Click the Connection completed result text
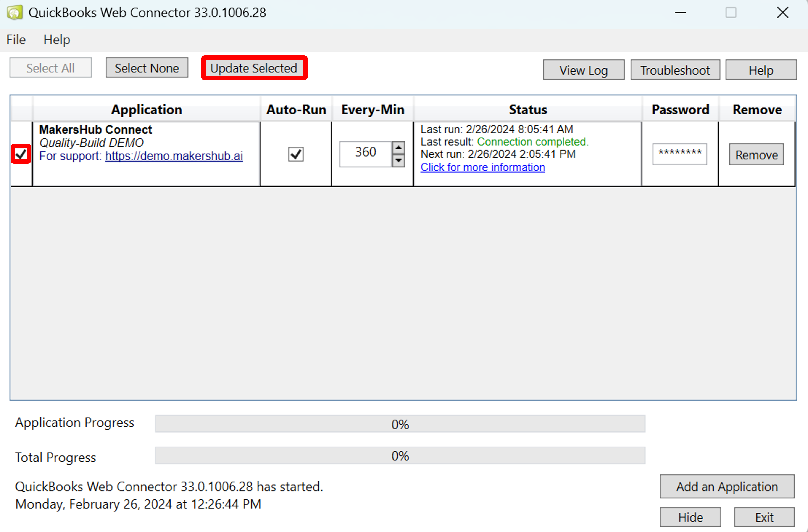Viewport: 808px width, 532px height. tap(532, 141)
